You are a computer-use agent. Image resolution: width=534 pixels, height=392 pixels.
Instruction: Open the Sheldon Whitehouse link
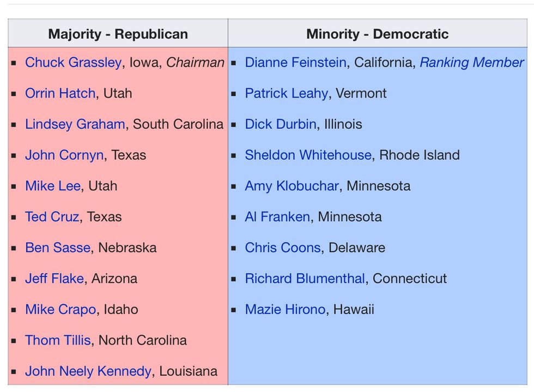(x=308, y=155)
